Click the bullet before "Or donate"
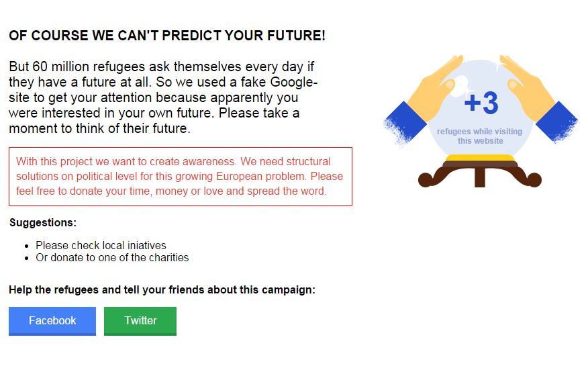The image size is (588, 368). tap(26, 258)
